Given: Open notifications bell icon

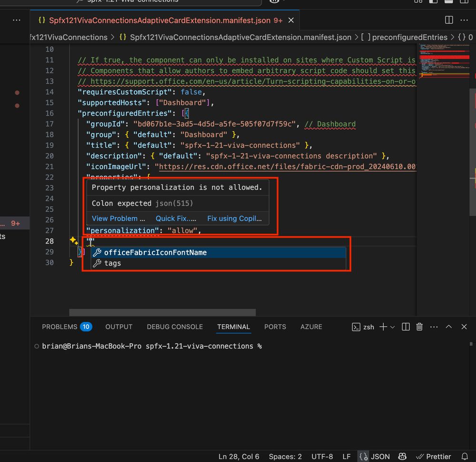Looking at the screenshot, I should click(x=465, y=456).
